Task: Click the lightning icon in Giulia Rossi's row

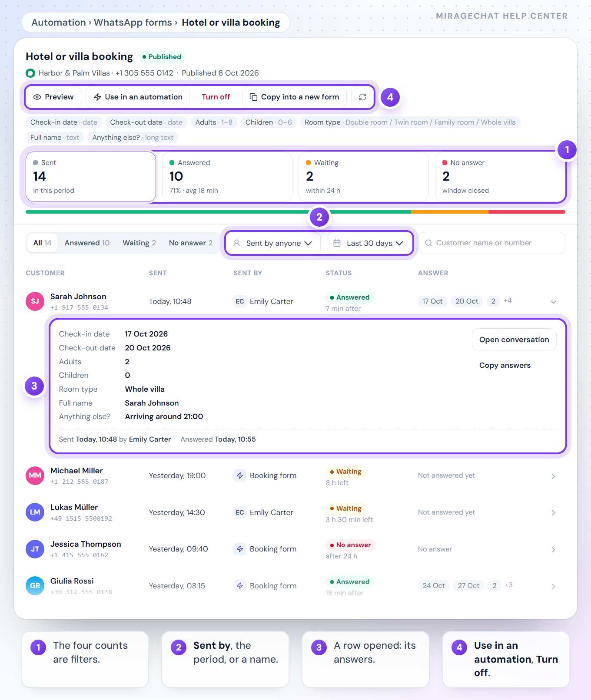Action: pyautogui.click(x=240, y=586)
